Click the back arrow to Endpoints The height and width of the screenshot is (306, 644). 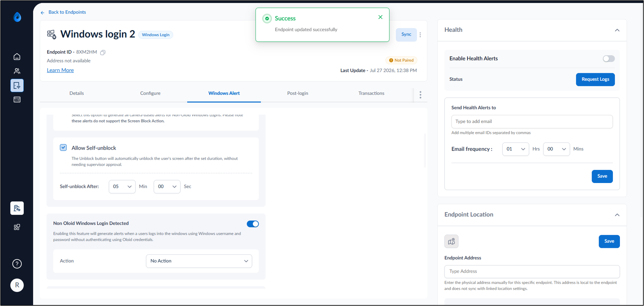coord(42,13)
